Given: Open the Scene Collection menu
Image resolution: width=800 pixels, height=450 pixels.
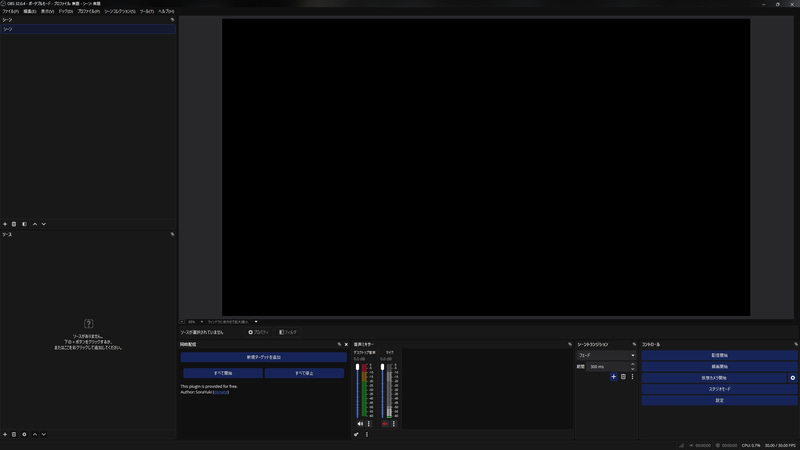Looking at the screenshot, I should point(120,11).
